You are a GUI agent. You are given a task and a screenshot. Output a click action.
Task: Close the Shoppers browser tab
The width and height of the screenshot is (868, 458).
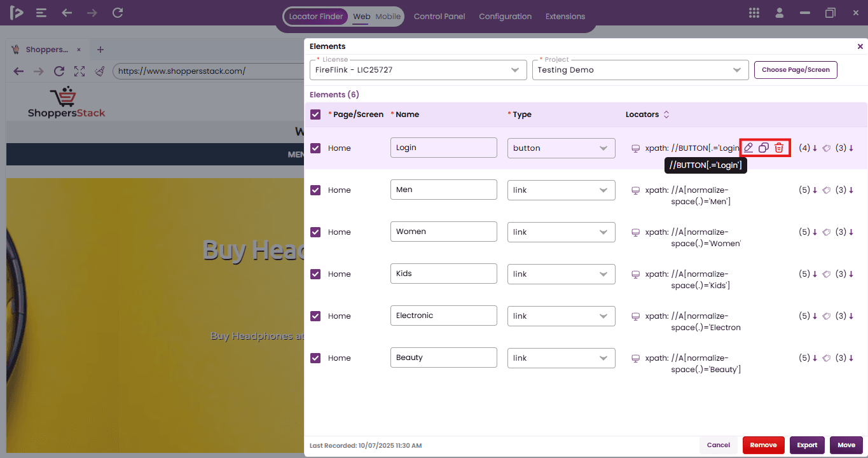[x=79, y=50]
